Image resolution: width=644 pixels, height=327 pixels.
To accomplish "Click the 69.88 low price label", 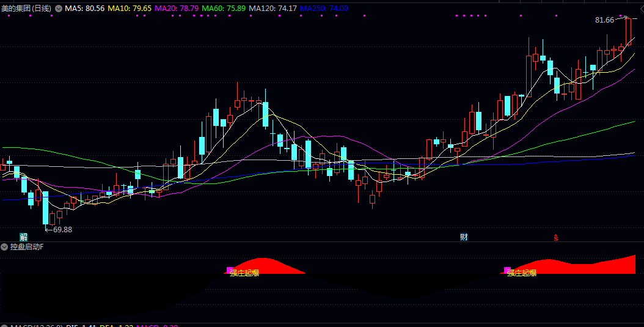I will point(62,230).
